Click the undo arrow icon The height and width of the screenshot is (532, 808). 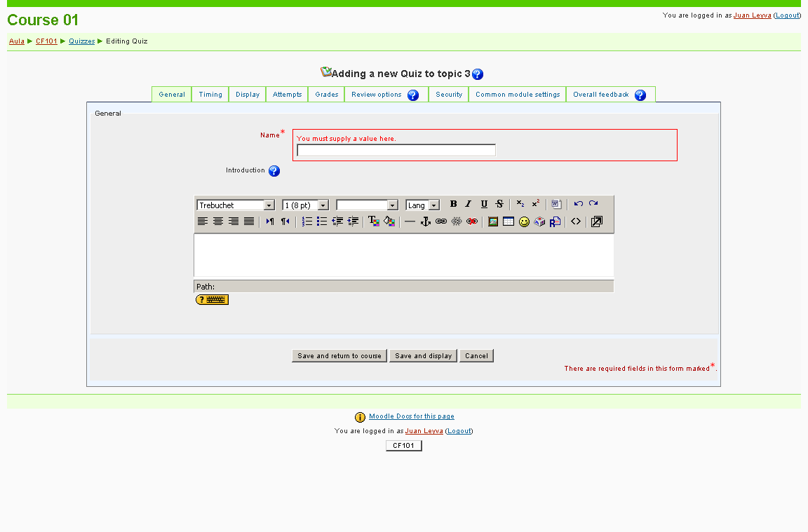[x=578, y=204]
